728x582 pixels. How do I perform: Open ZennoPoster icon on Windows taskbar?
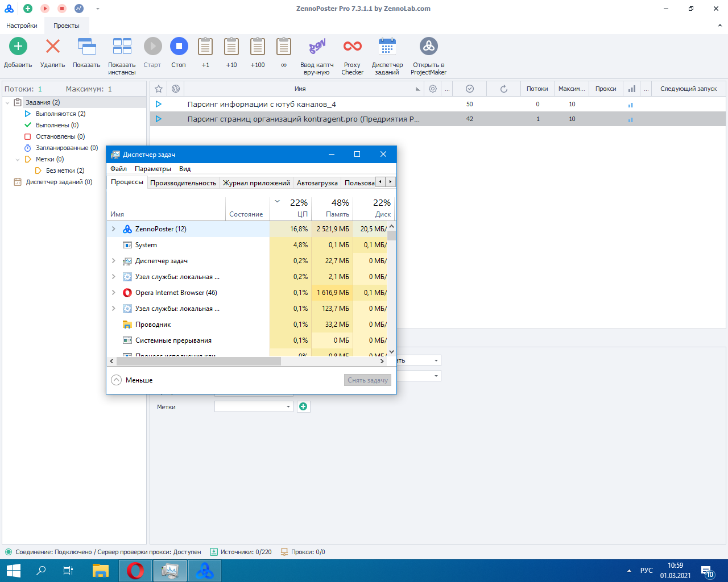click(205, 571)
